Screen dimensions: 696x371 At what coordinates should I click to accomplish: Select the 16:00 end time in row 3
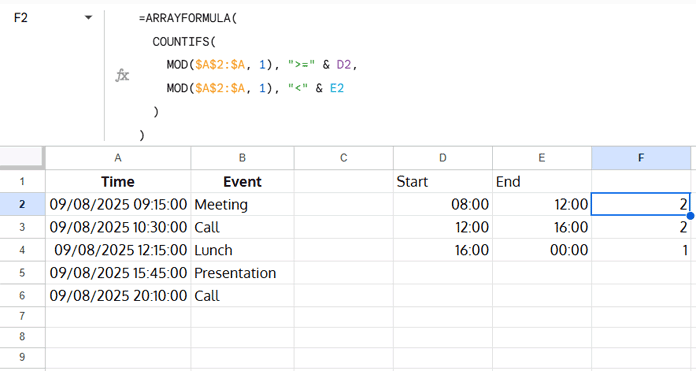point(542,227)
